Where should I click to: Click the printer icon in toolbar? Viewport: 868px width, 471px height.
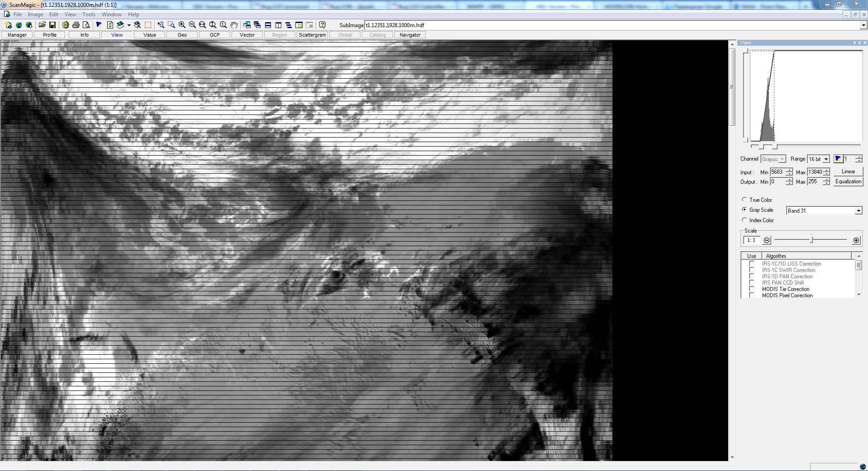tap(76, 25)
